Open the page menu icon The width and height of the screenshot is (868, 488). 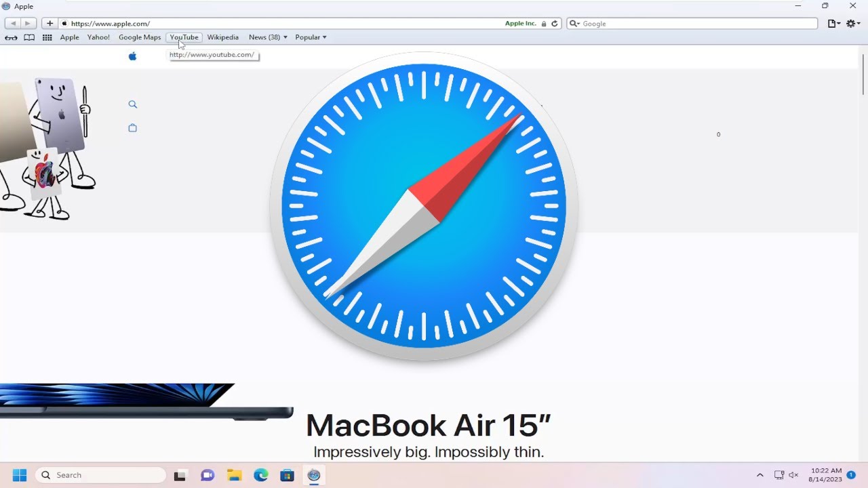point(834,24)
